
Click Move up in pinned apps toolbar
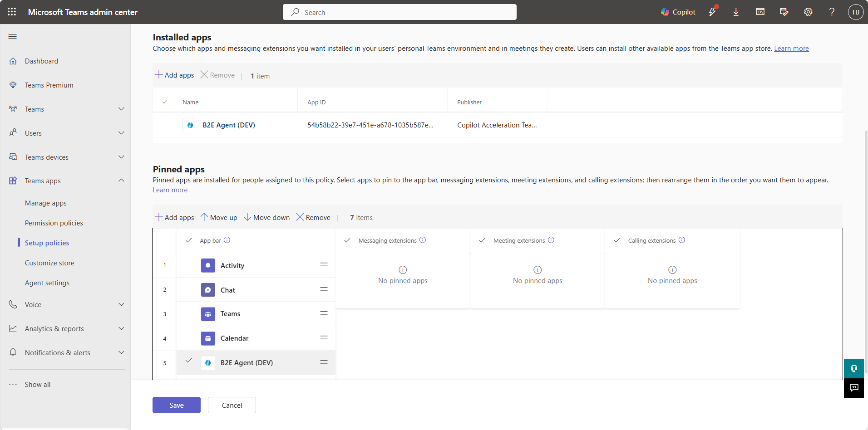(219, 217)
